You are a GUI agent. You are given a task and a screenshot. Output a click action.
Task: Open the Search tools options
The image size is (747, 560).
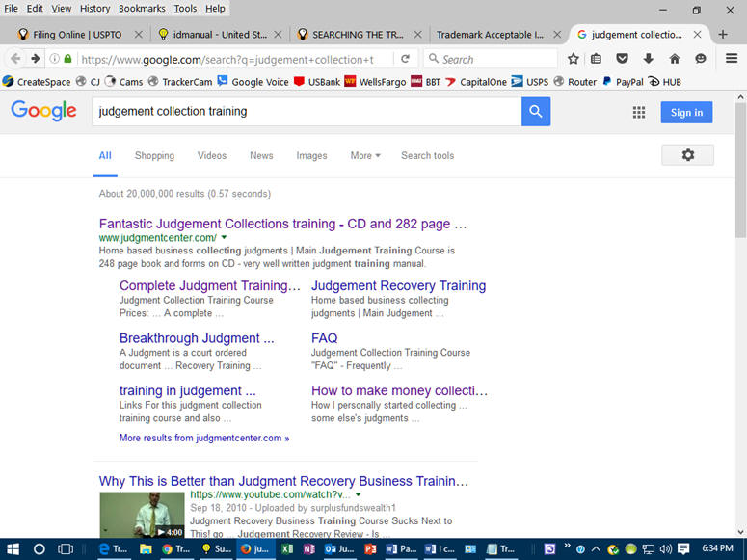click(427, 155)
